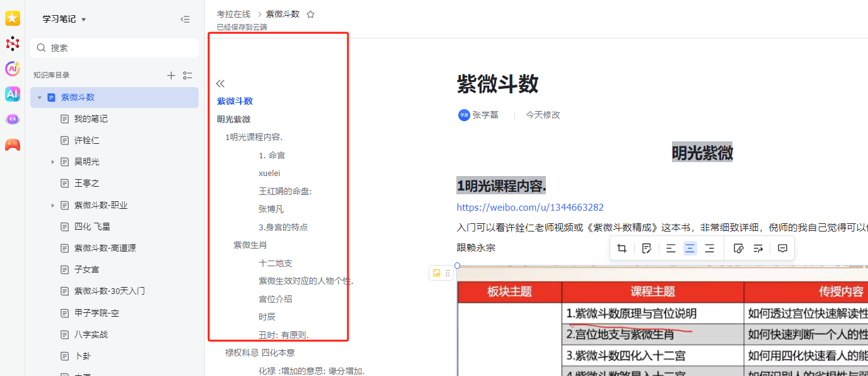Click the red game controller icon in the sidebar
Screen dimensions: 868x376
click(x=13, y=144)
